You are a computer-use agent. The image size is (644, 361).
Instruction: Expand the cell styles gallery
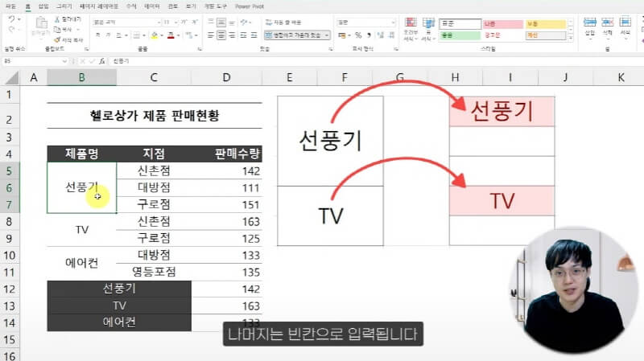pos(571,37)
